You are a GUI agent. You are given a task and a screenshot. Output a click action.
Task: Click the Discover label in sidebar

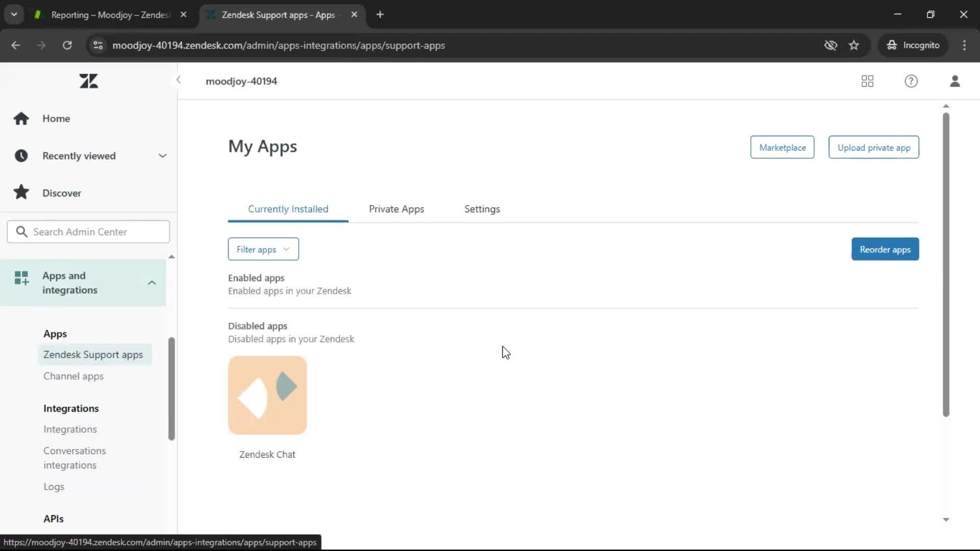[x=62, y=193]
